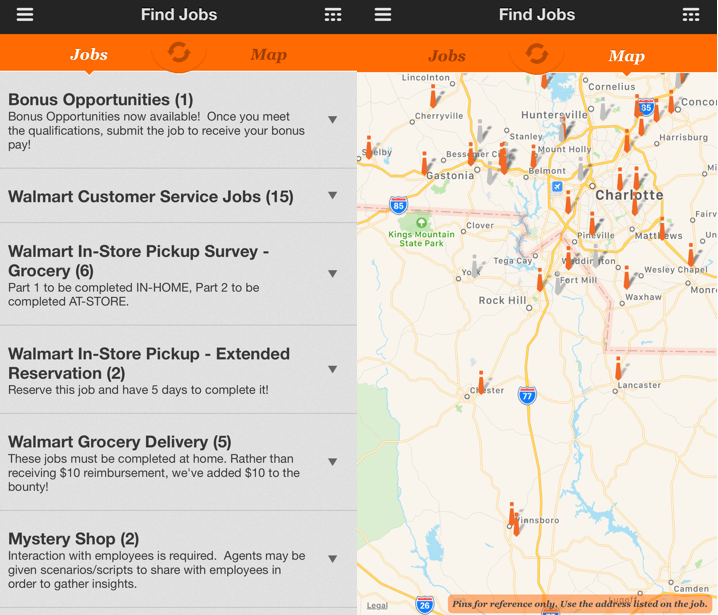718x615 pixels.
Task: Expand Walmart In-Store Pickup Survey Grocery arrow
Action: point(333,274)
